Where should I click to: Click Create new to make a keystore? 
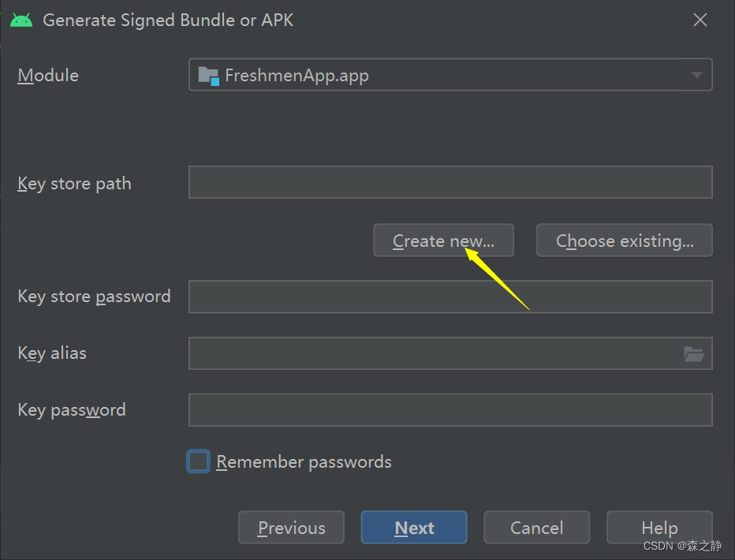[x=443, y=241]
